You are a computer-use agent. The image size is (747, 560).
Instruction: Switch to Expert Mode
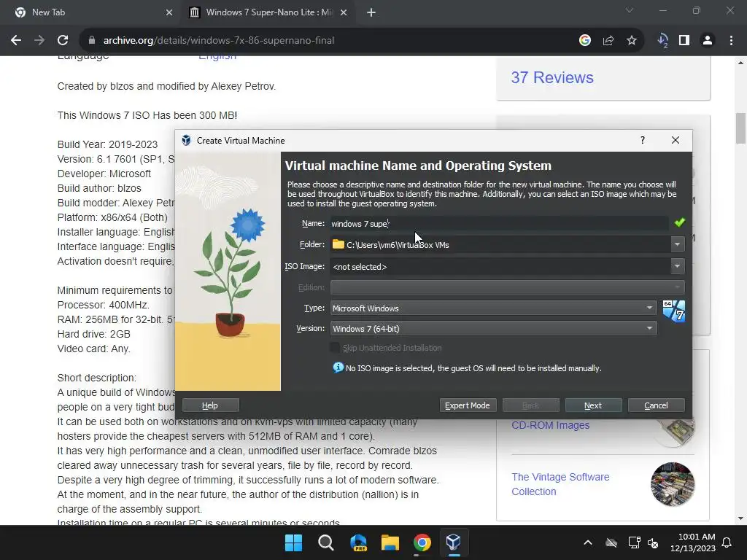point(468,405)
